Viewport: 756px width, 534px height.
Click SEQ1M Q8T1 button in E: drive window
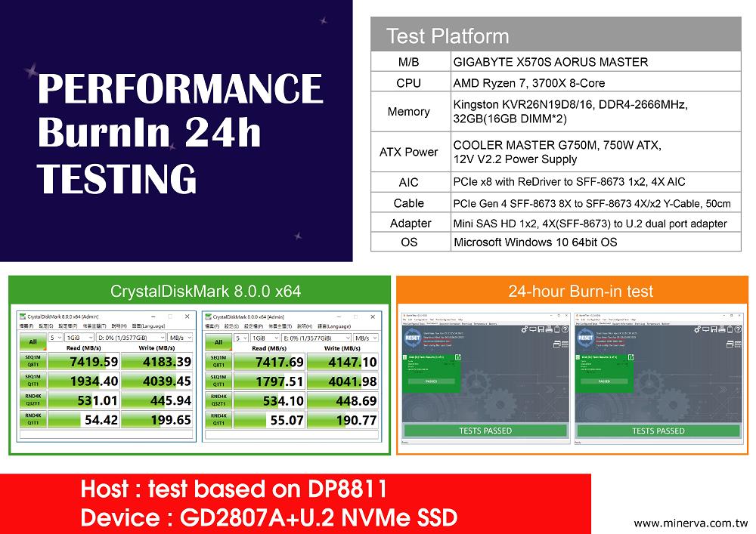[218, 362]
